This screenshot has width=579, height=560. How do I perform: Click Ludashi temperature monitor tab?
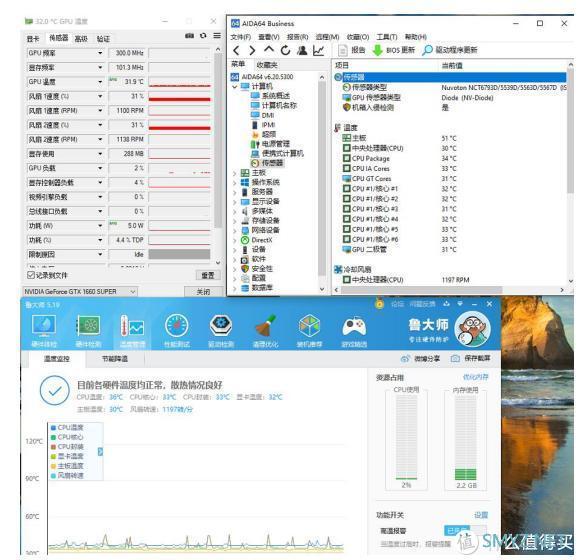57,358
